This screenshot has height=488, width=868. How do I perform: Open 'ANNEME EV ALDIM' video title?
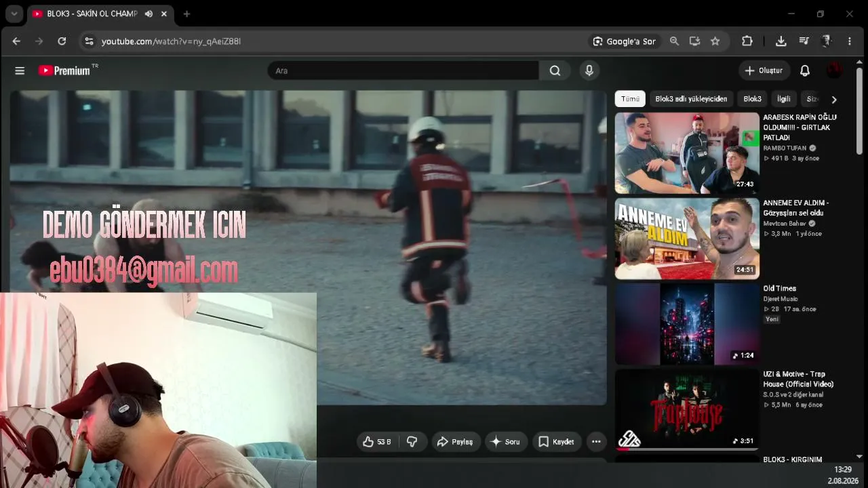[x=796, y=207]
